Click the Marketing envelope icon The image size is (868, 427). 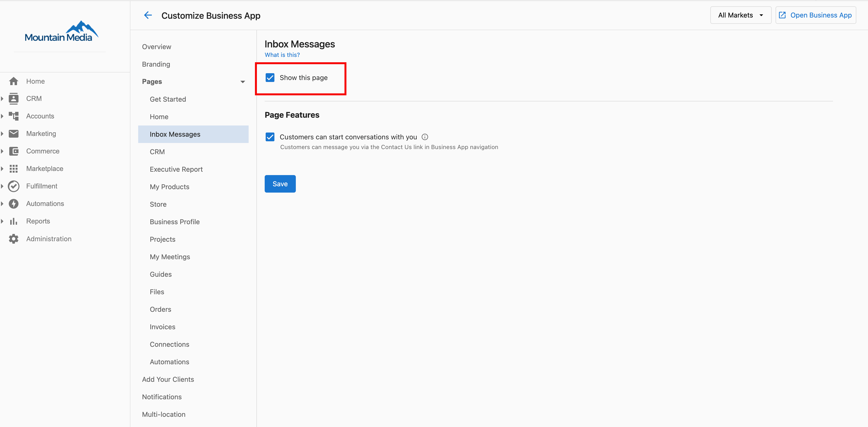tap(13, 134)
